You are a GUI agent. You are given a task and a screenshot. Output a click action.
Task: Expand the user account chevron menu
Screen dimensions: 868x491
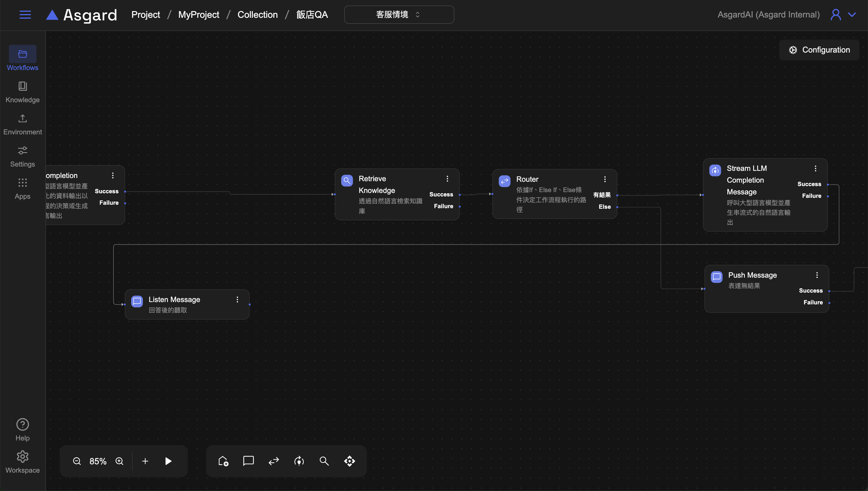pyautogui.click(x=852, y=15)
